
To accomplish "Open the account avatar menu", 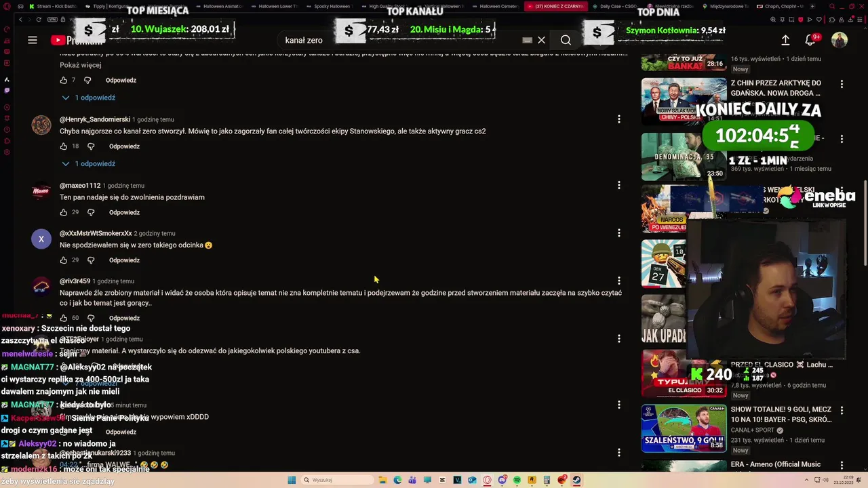I will point(840,40).
